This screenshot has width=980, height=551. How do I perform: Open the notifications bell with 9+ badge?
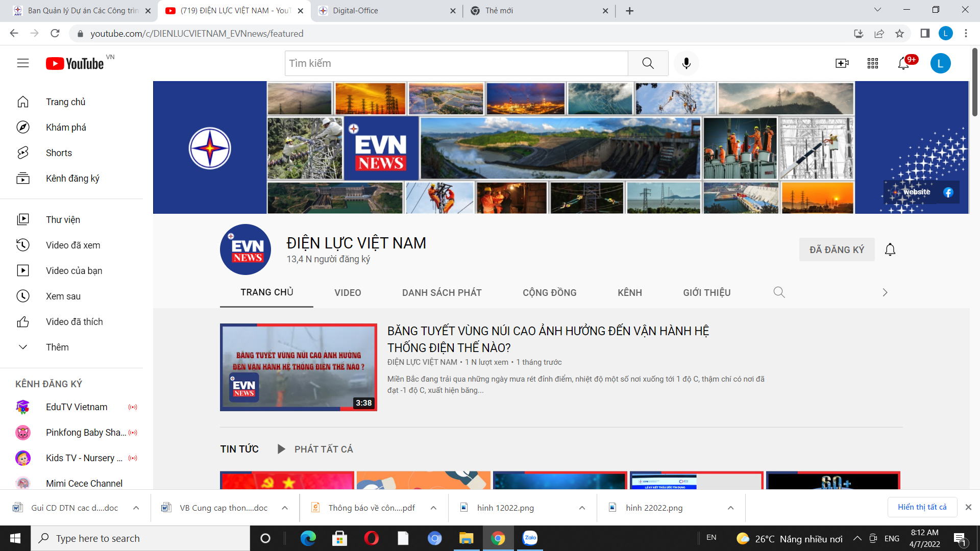tap(904, 63)
